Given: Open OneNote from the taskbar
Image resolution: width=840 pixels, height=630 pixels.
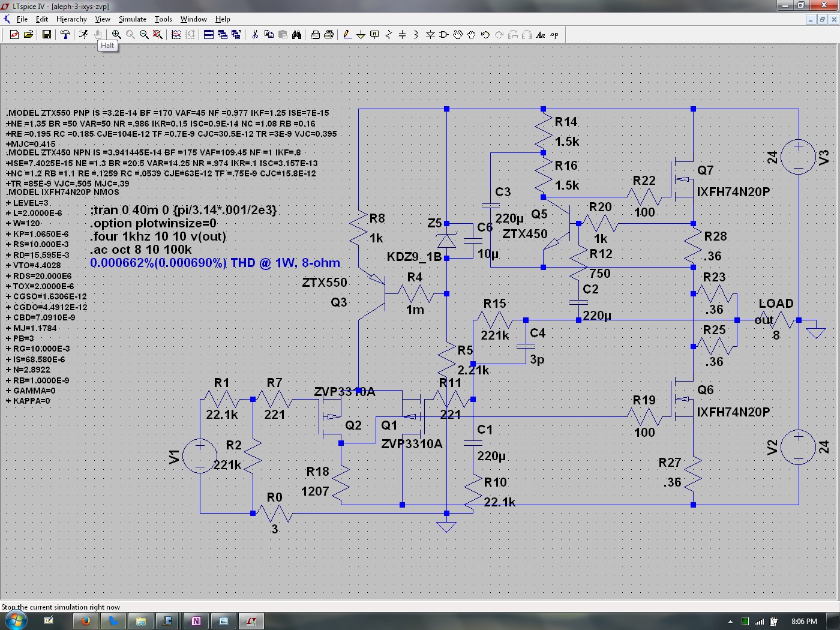Looking at the screenshot, I should pos(196,621).
